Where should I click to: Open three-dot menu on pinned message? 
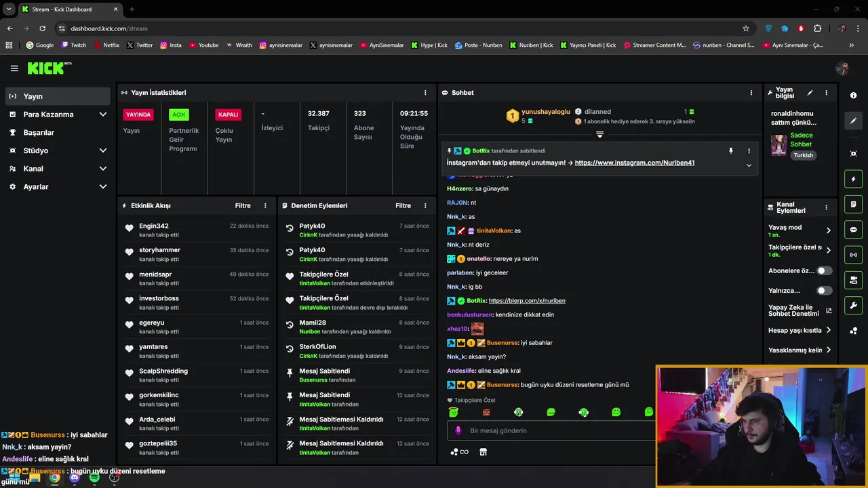pyautogui.click(x=749, y=151)
